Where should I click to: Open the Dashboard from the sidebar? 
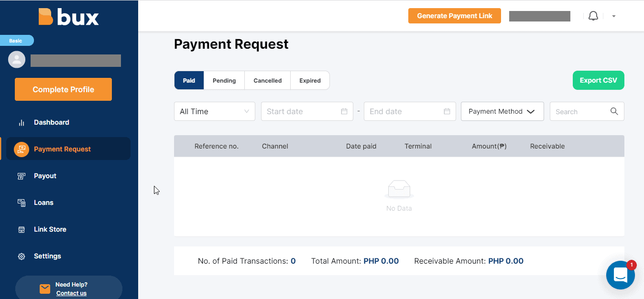(x=52, y=122)
